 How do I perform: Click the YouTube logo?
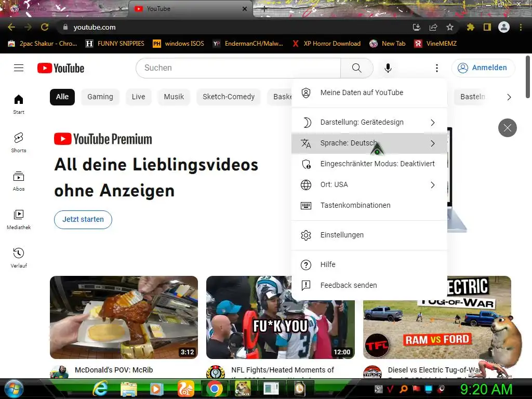point(61,68)
